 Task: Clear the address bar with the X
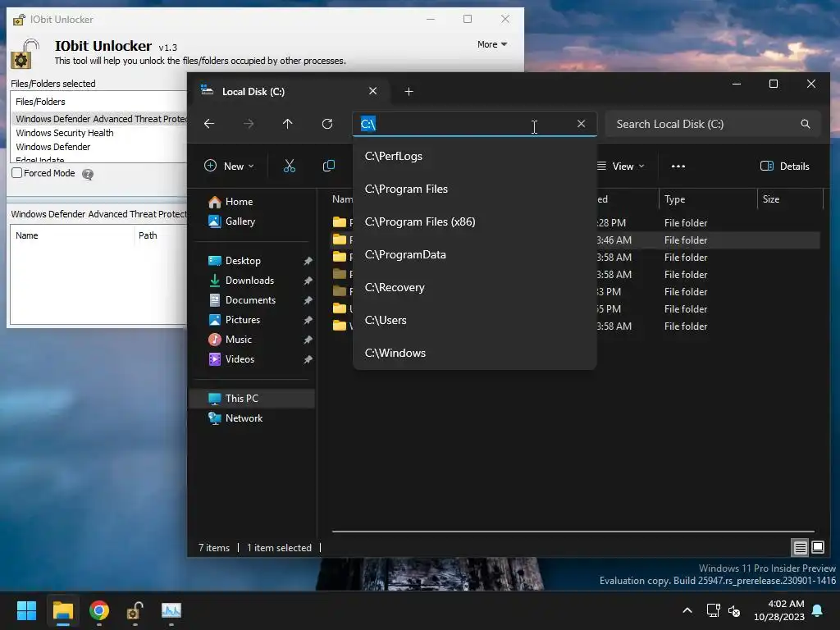582,124
